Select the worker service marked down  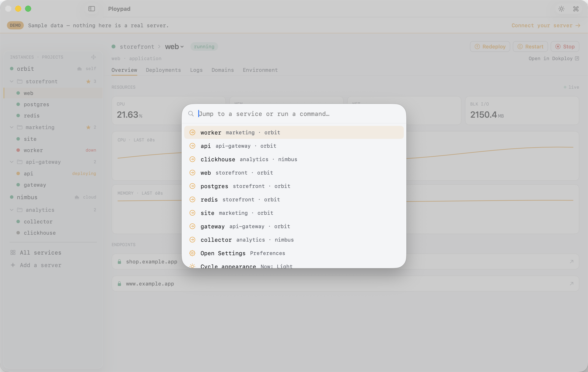coord(53,150)
